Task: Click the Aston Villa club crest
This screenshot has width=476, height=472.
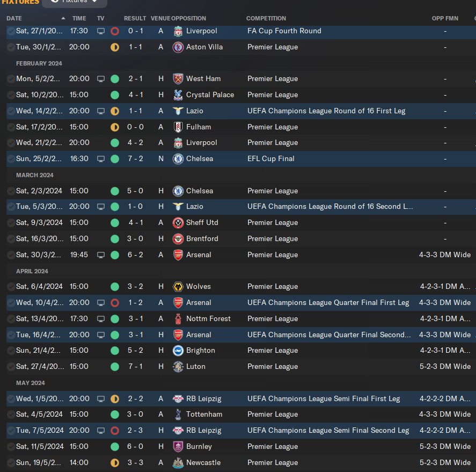Action: tap(178, 47)
